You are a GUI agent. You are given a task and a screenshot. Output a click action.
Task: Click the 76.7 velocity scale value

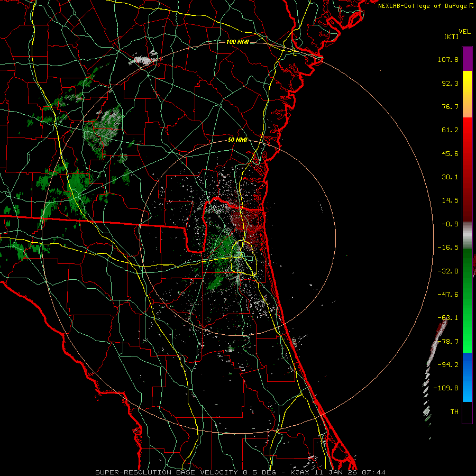pyautogui.click(x=450, y=106)
